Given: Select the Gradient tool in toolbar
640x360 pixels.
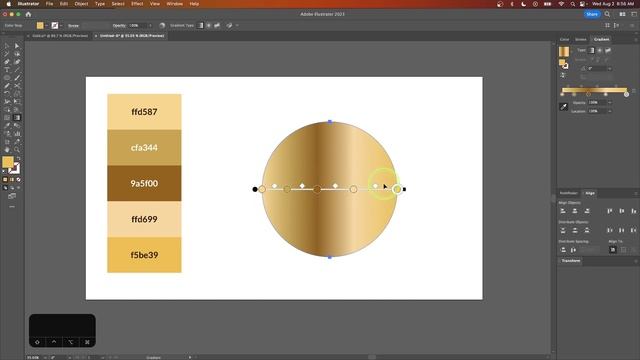Looking at the screenshot, I should point(17,118).
